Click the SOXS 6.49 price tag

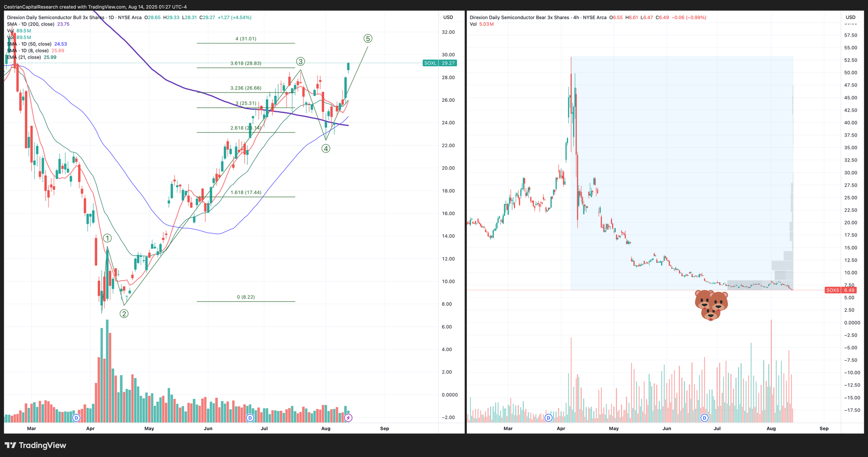(x=841, y=290)
